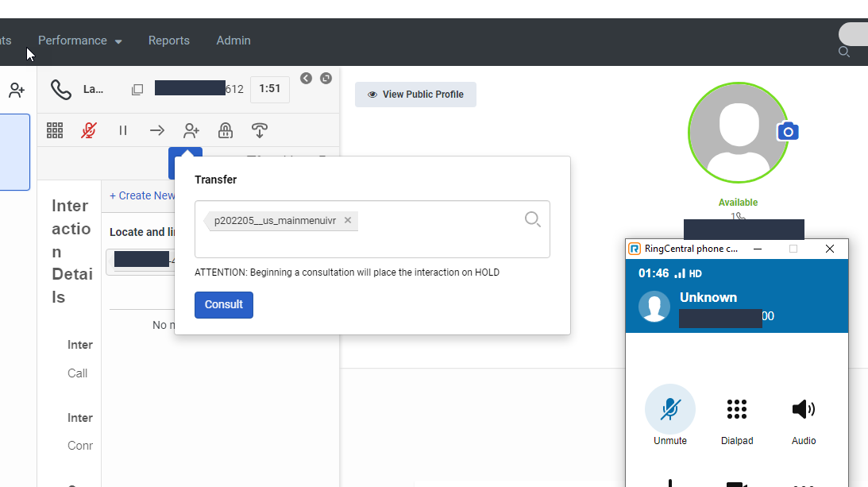Open the Admin section
868x487 pixels.
click(x=233, y=41)
